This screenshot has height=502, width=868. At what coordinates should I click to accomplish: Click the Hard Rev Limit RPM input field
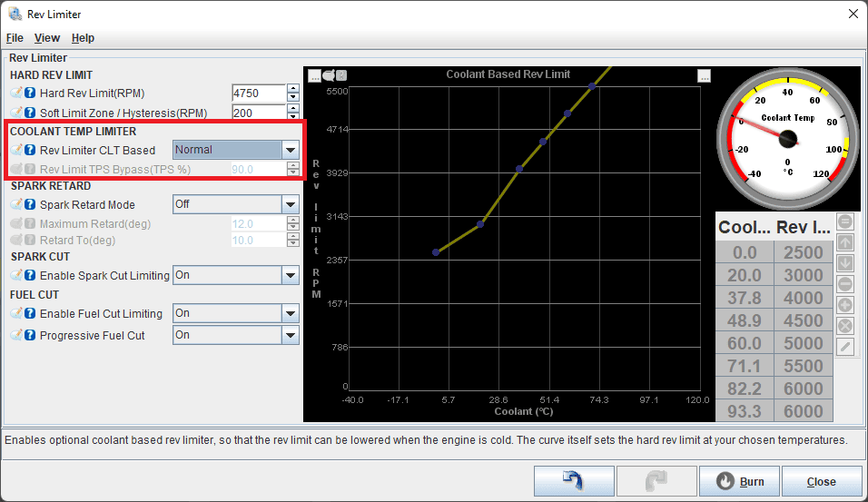click(x=259, y=93)
